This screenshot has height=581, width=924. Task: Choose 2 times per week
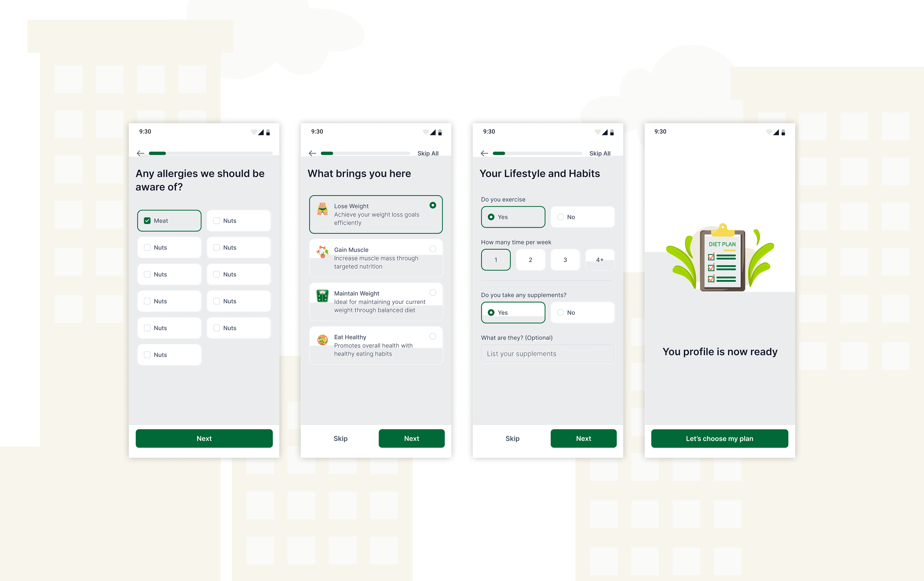[x=530, y=260]
